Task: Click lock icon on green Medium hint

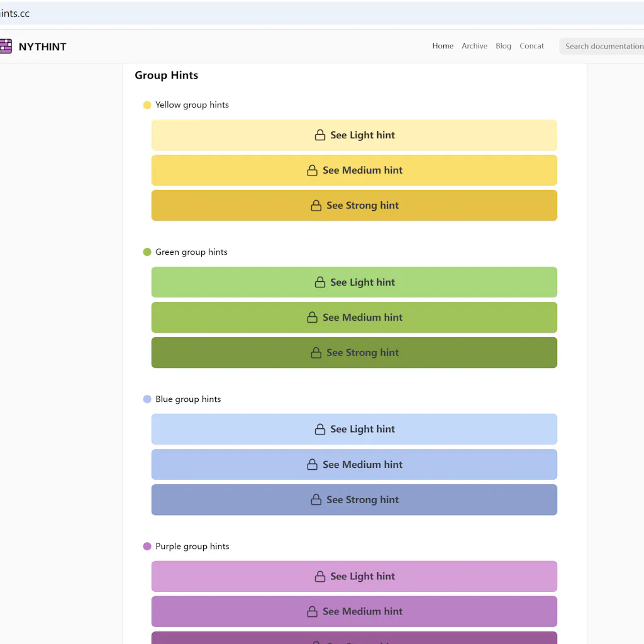Action: tap(312, 318)
